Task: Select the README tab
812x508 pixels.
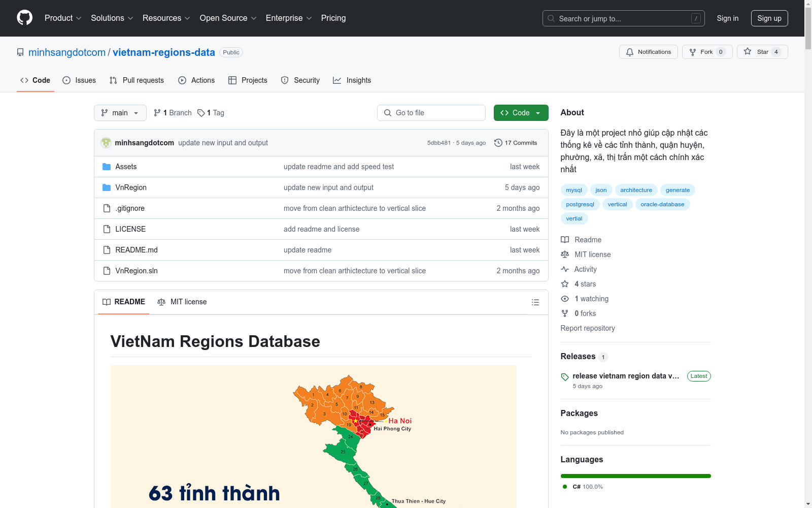Action: coord(124,302)
